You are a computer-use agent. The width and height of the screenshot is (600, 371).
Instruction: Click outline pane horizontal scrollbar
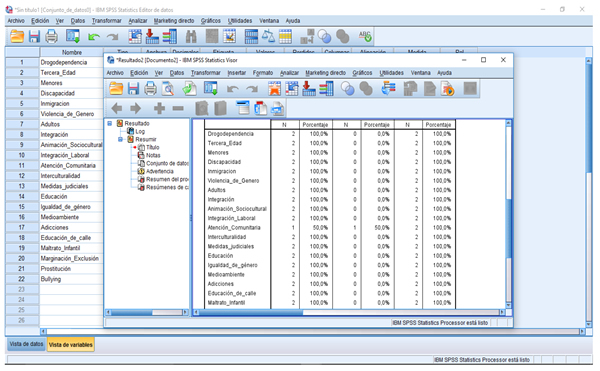(x=147, y=312)
